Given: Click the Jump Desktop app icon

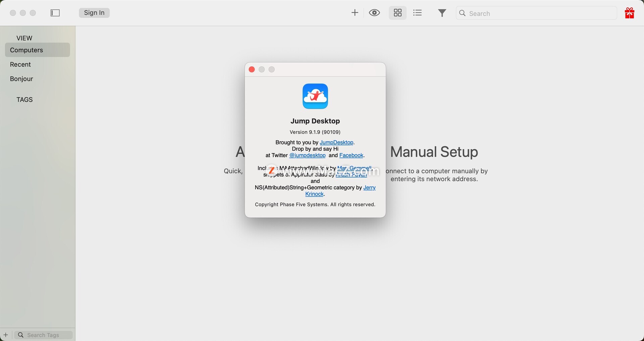Looking at the screenshot, I should (x=315, y=96).
